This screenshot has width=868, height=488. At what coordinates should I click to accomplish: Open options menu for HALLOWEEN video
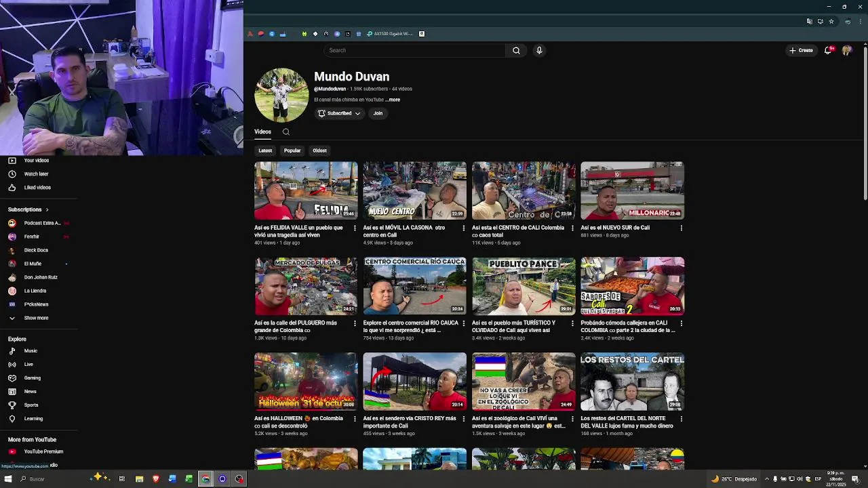(x=355, y=419)
